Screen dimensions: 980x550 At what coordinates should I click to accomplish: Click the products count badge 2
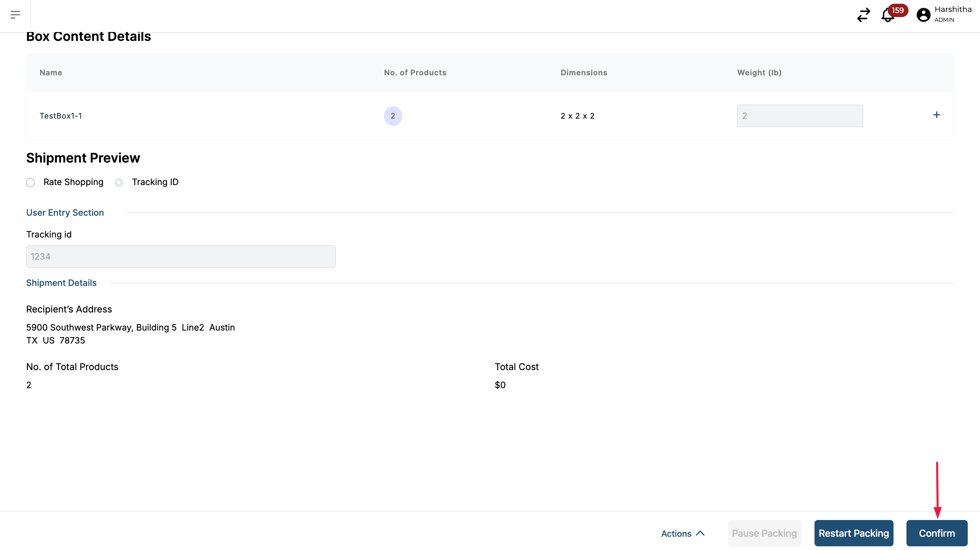[393, 116]
